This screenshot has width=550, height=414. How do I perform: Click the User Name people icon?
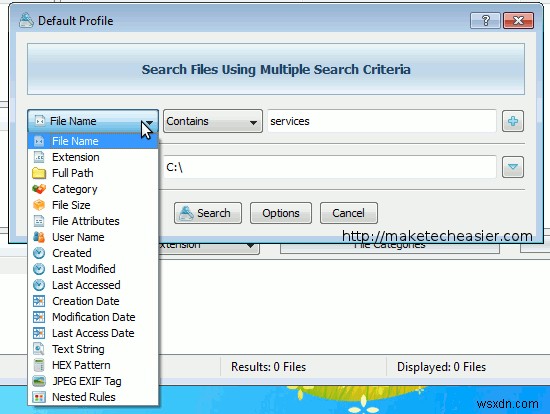click(x=39, y=237)
